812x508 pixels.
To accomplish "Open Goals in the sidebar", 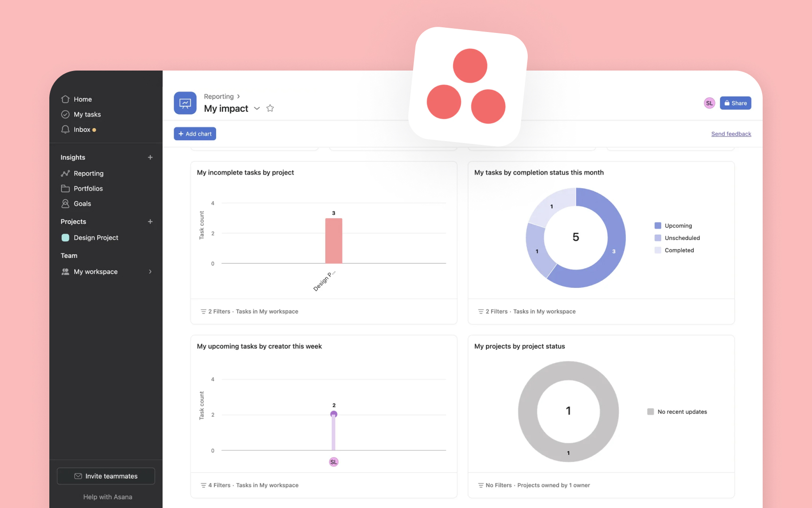I will 82,204.
